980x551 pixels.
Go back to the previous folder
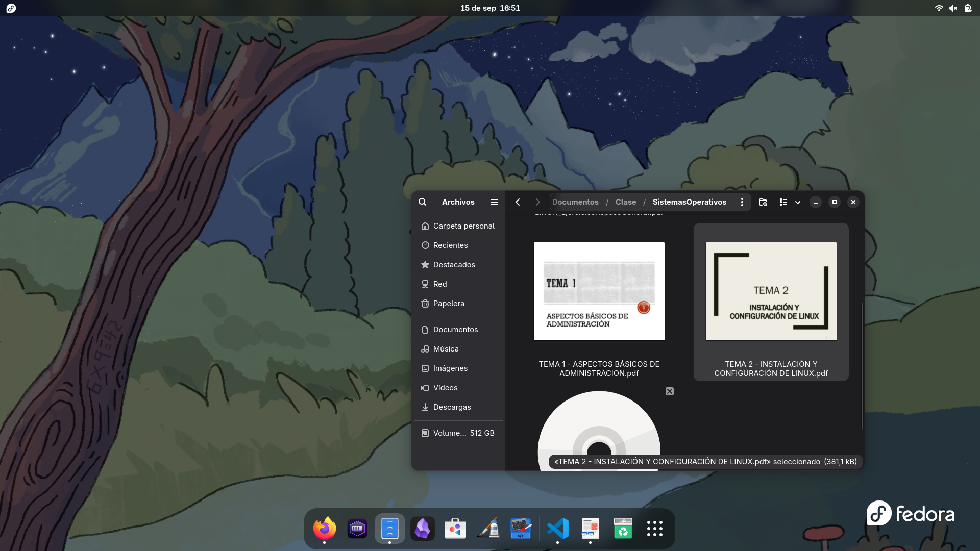518,202
